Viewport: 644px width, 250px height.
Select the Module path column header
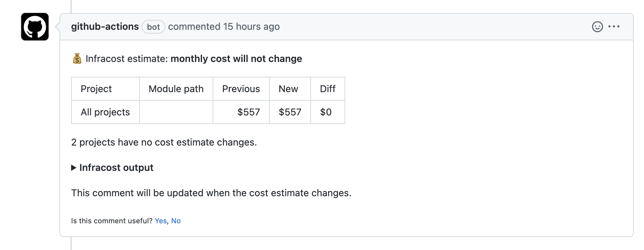176,89
